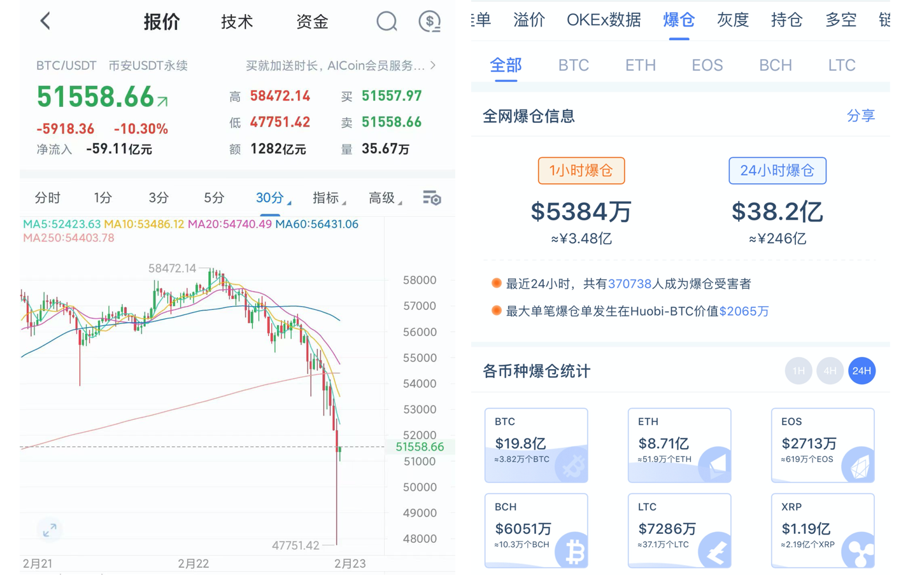Open the ETH liquidation card
The image size is (908, 588).
pos(679,445)
